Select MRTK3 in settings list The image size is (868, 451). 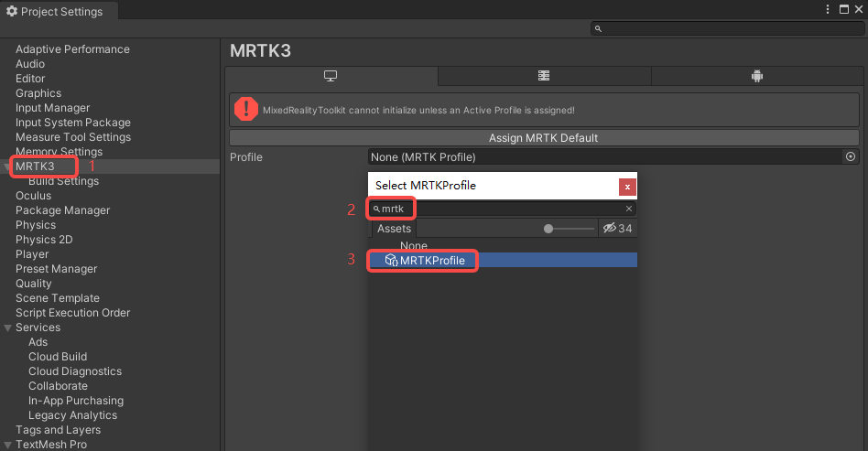35,166
